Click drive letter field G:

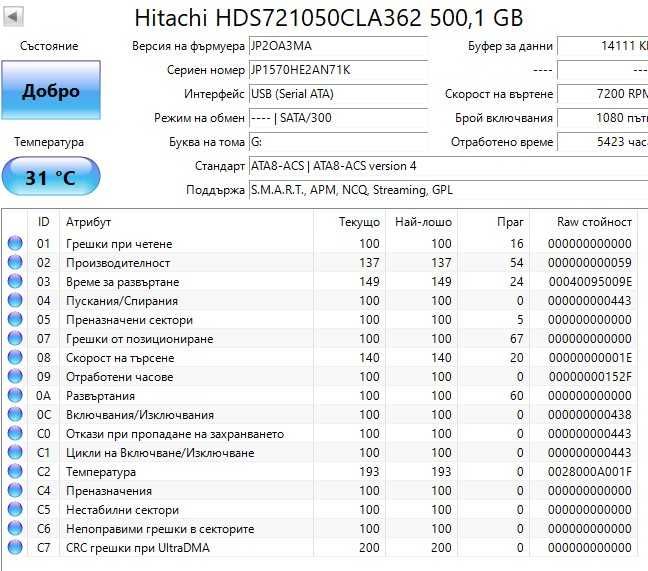click(338, 142)
